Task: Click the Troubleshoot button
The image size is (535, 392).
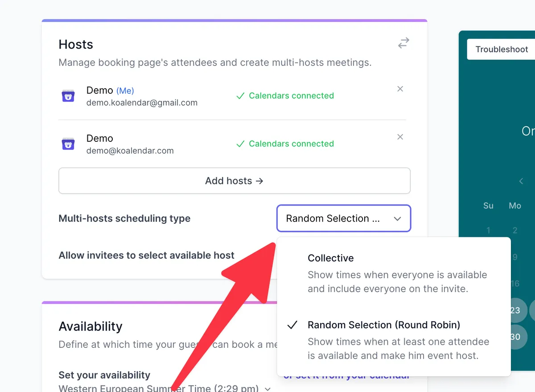Action: click(x=502, y=50)
